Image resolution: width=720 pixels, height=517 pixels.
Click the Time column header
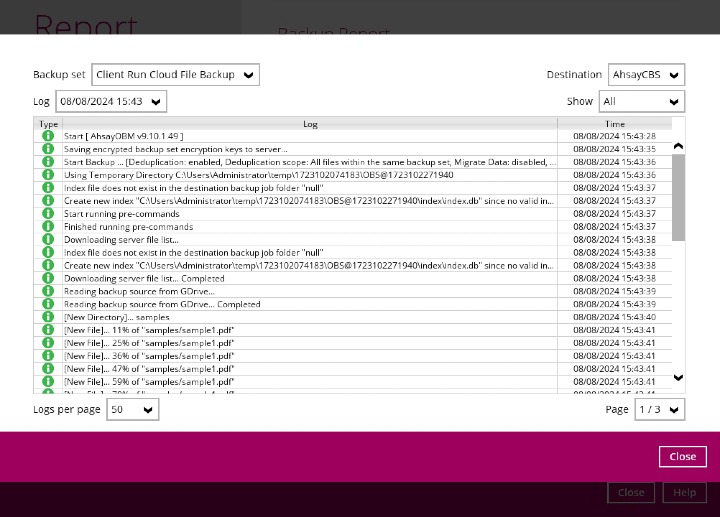pyautogui.click(x=614, y=123)
